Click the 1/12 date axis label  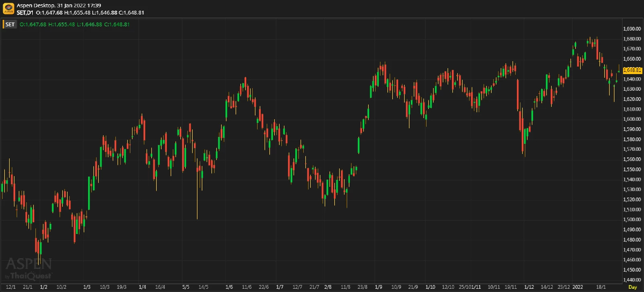pos(529,287)
